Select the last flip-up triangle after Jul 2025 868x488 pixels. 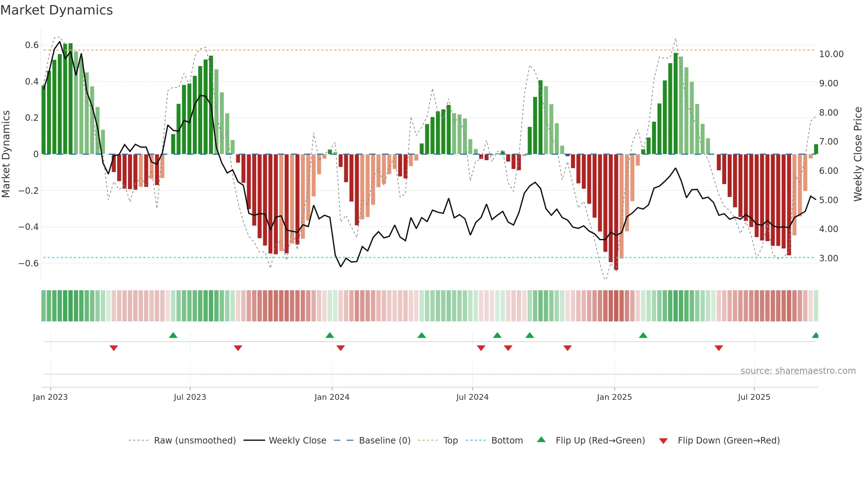point(815,335)
